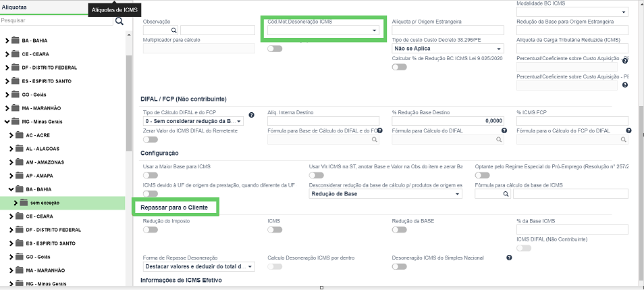644x290 pixels.
Task: Click the % ICMS FCP input field
Action: pyautogui.click(x=572, y=122)
